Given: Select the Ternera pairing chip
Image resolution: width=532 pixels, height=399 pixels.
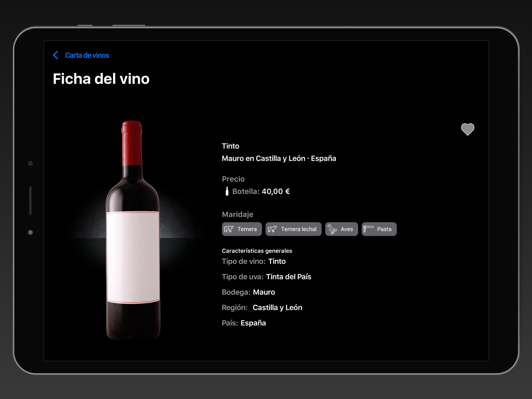Looking at the screenshot, I should point(242,229).
